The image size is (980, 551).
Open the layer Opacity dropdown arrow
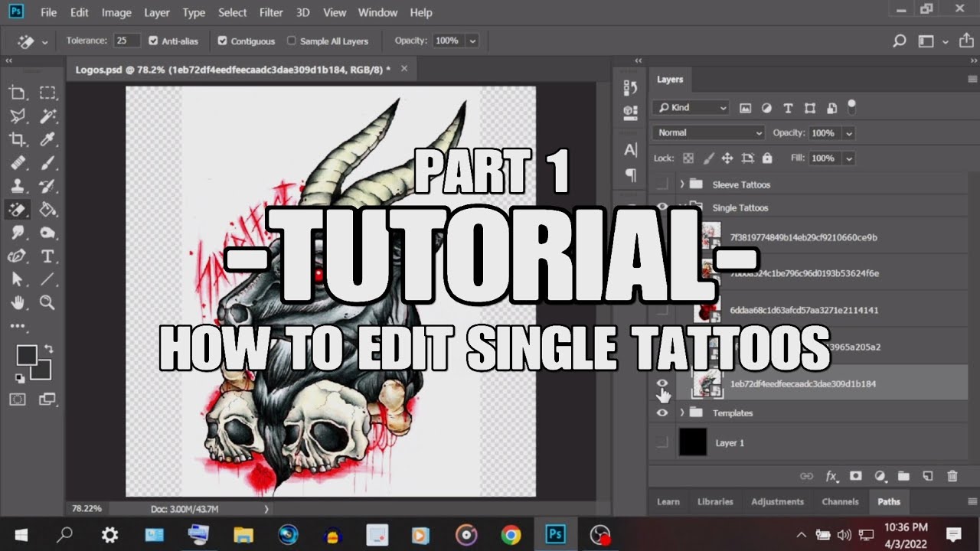click(x=848, y=133)
